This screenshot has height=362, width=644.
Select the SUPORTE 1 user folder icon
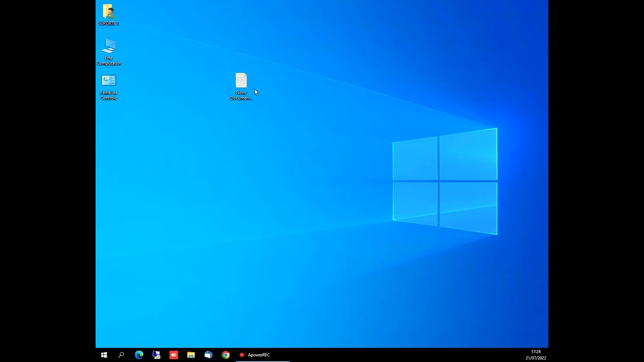pos(109,15)
